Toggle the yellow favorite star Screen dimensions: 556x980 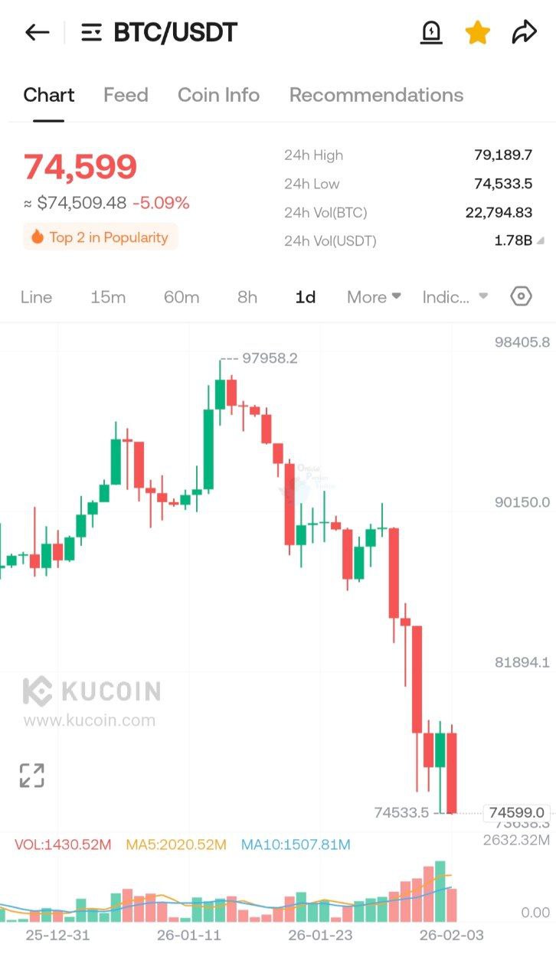click(477, 32)
